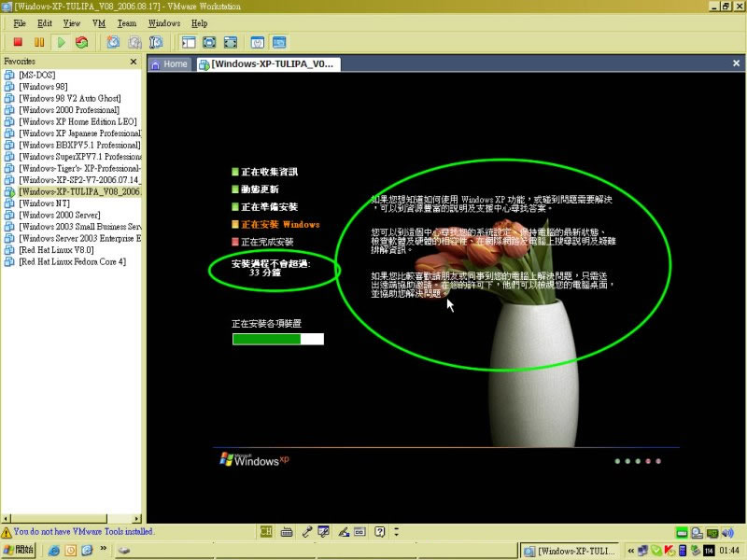Select [Red Hat Linux Fedora Core 4] favorite
Screen dimensions: 747x560
(73, 262)
